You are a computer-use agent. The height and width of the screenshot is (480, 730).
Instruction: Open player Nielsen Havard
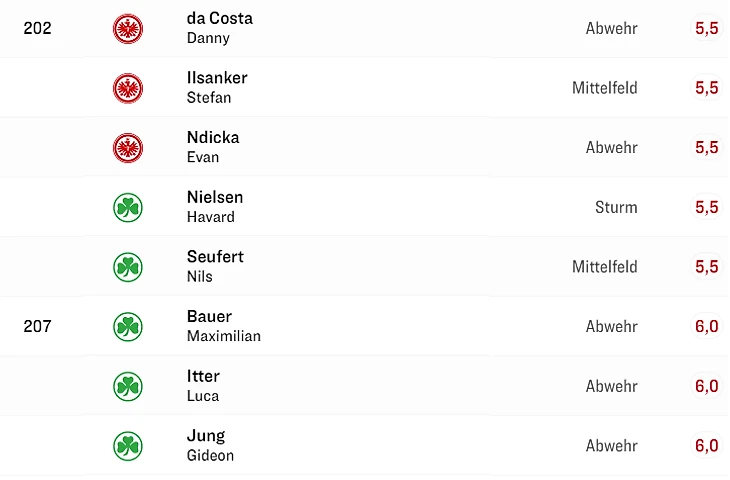point(215,207)
